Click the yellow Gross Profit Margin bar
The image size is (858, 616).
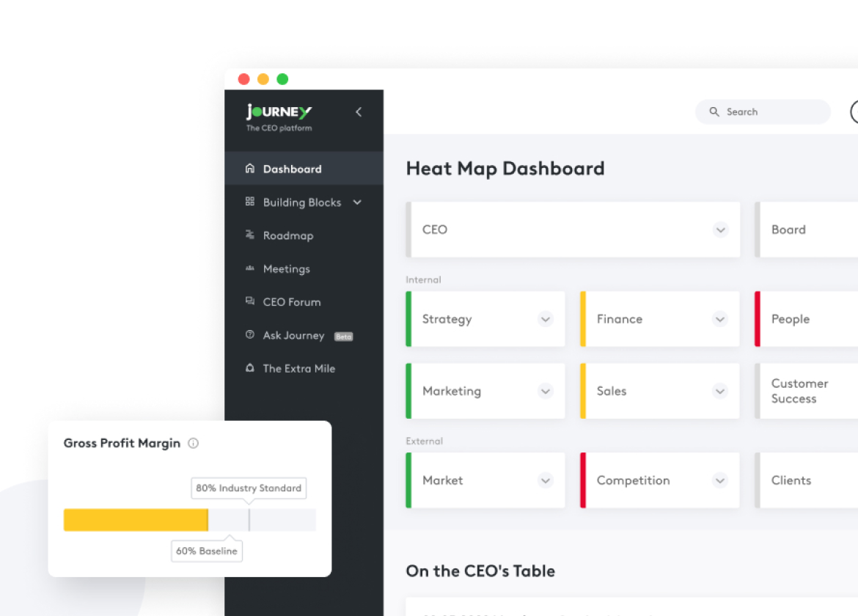136,520
